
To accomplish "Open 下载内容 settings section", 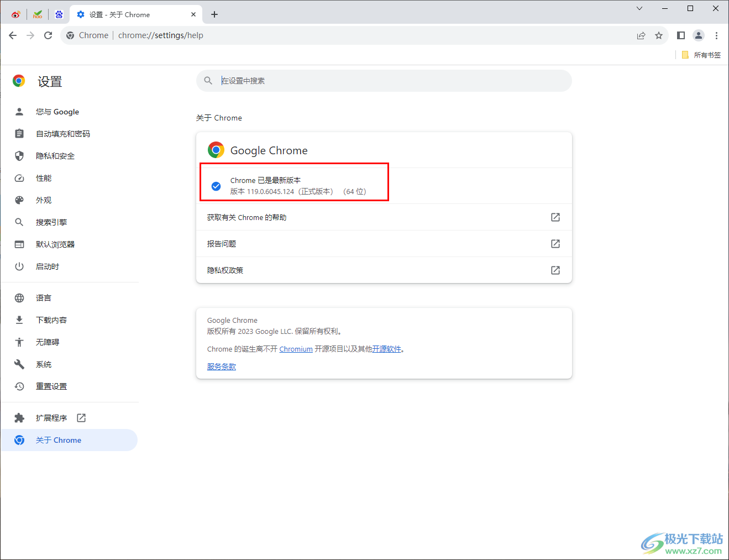I will coord(69,320).
